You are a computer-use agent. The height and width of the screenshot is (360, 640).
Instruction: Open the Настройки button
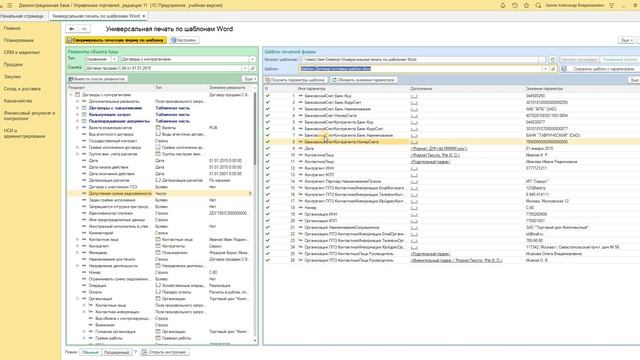click(x=184, y=40)
